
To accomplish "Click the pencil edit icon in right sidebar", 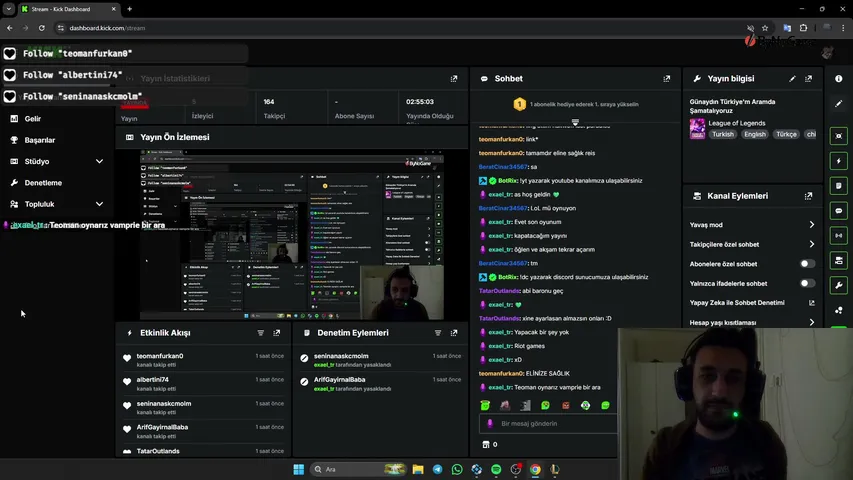I will [838, 103].
